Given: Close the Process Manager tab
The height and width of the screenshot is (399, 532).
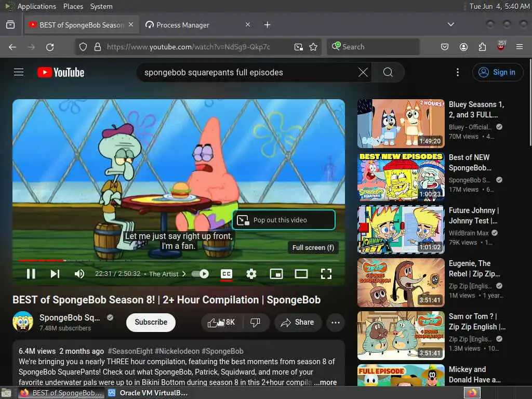Looking at the screenshot, I should (248, 24).
